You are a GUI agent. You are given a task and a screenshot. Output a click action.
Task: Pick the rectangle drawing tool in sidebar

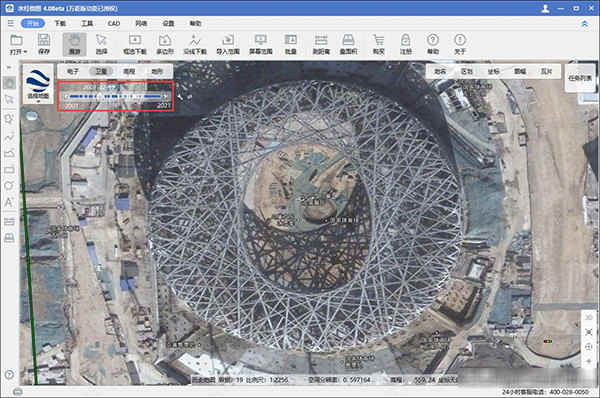point(9,170)
